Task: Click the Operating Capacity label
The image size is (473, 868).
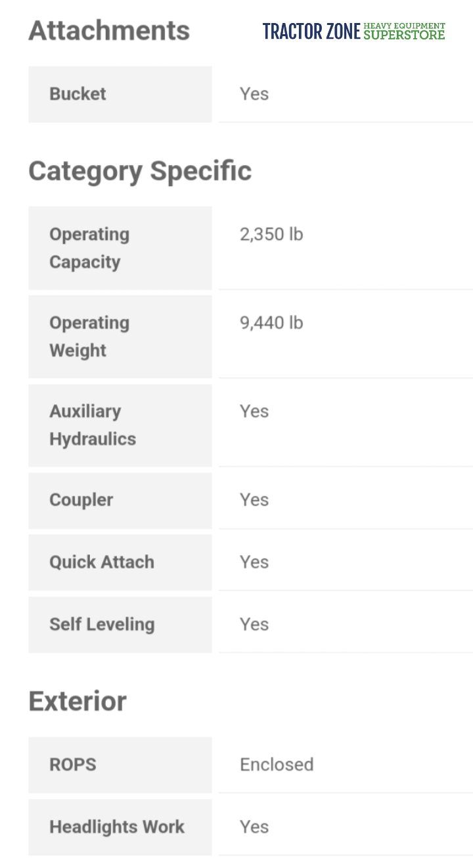Action: [x=89, y=248]
